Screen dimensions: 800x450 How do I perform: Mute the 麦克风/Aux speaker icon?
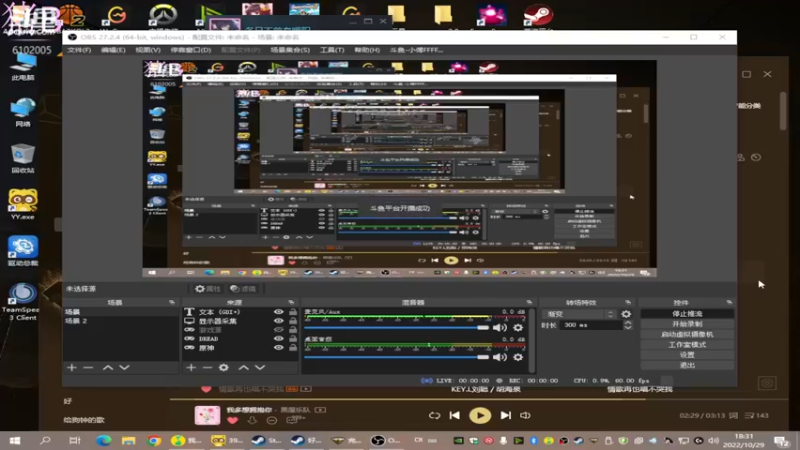click(499, 328)
